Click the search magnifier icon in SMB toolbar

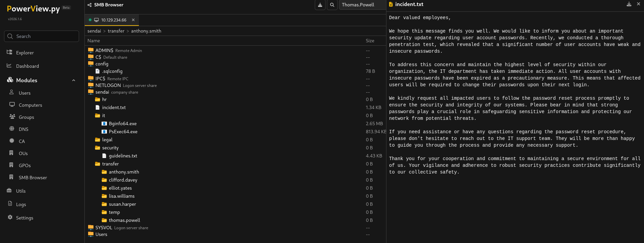click(x=332, y=5)
